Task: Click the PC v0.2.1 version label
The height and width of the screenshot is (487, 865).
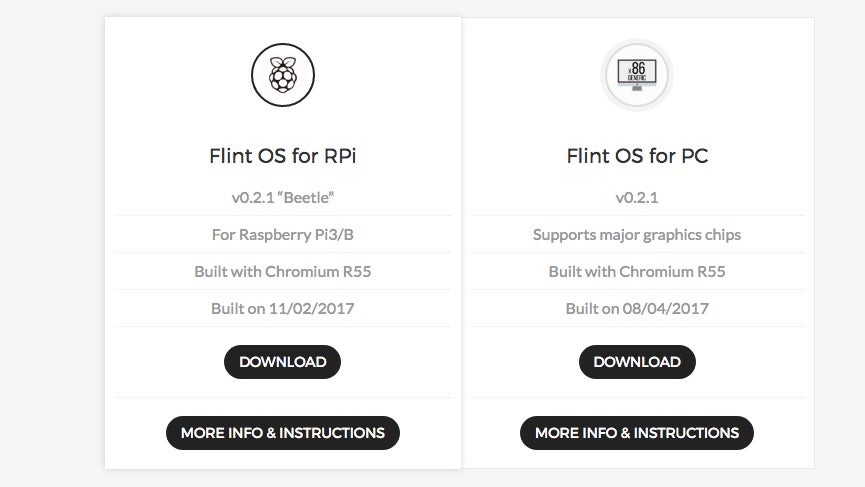Action: click(x=637, y=197)
